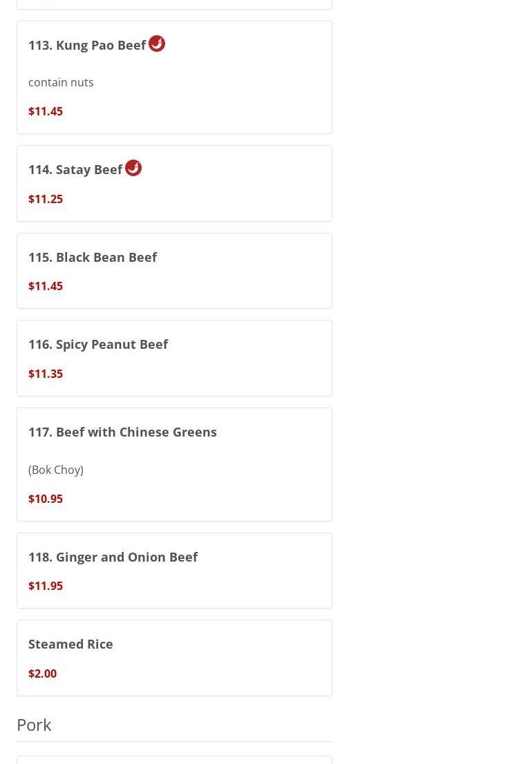Select 117. Beef with Chinese Greens
532x764 pixels.
coord(122,432)
